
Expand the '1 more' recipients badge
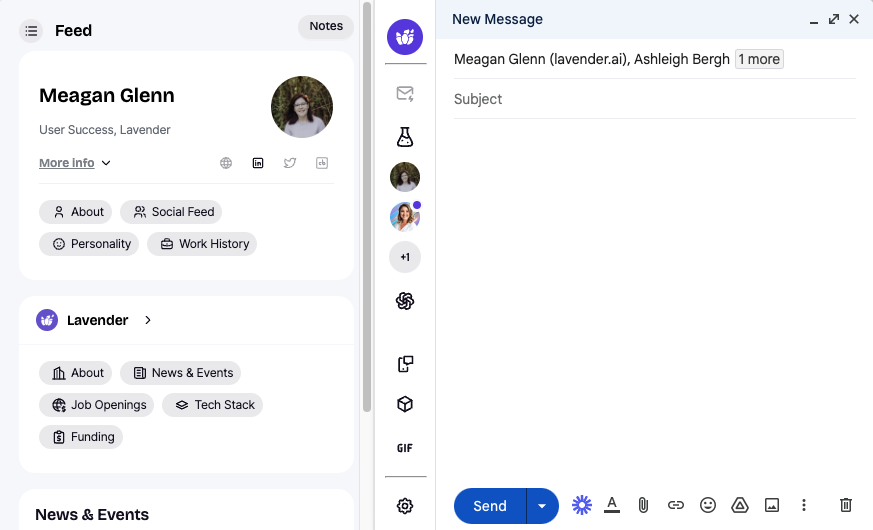(x=759, y=59)
